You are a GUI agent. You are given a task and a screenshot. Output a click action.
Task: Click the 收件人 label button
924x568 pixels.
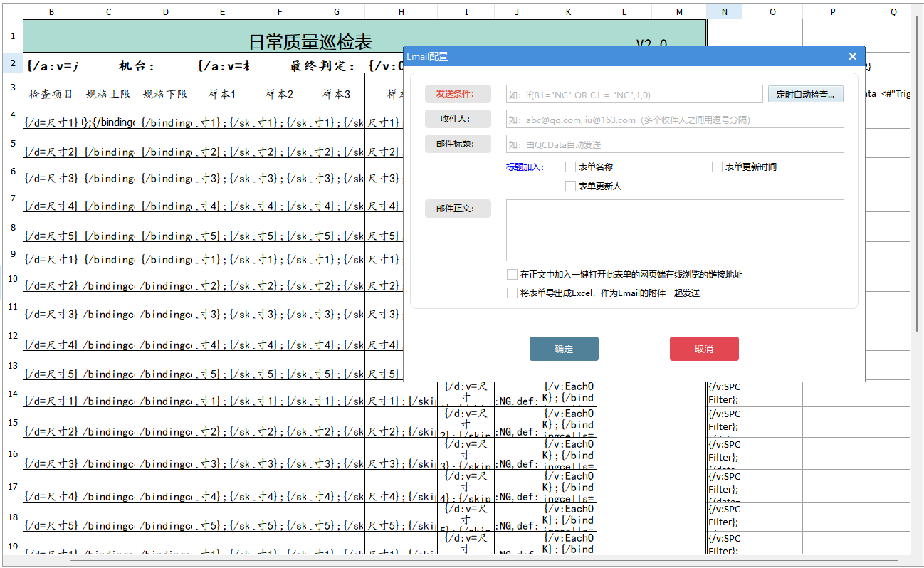(458, 118)
